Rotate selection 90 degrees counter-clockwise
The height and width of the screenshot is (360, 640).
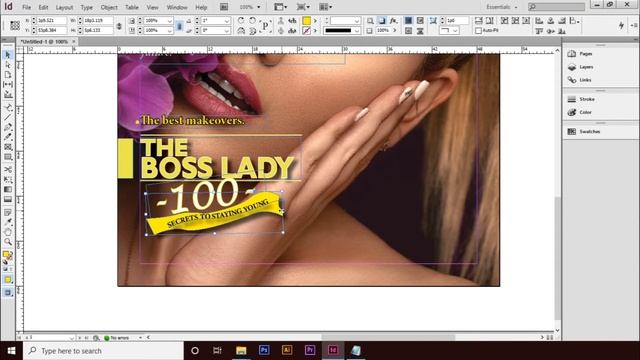(253, 20)
